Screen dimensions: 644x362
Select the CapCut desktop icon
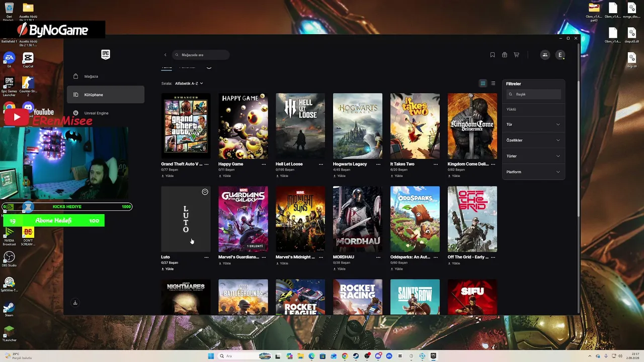click(x=28, y=60)
